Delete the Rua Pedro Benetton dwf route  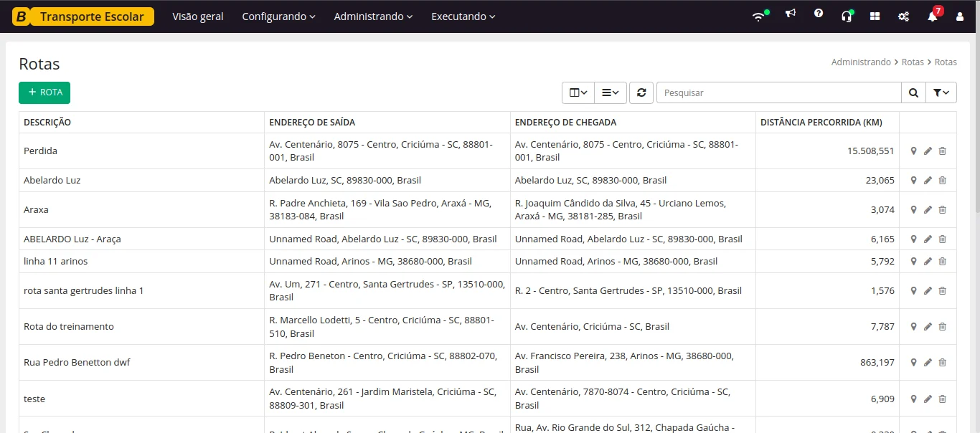tap(942, 363)
